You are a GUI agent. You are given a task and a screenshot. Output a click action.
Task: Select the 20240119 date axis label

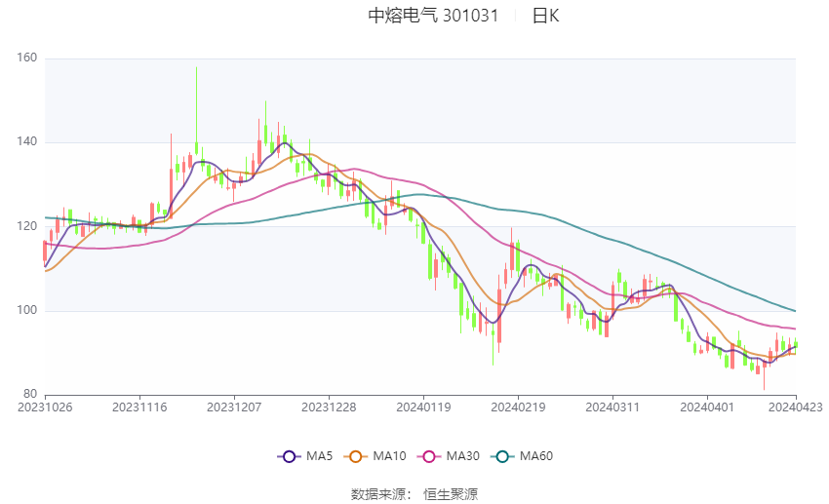pyautogui.click(x=423, y=407)
